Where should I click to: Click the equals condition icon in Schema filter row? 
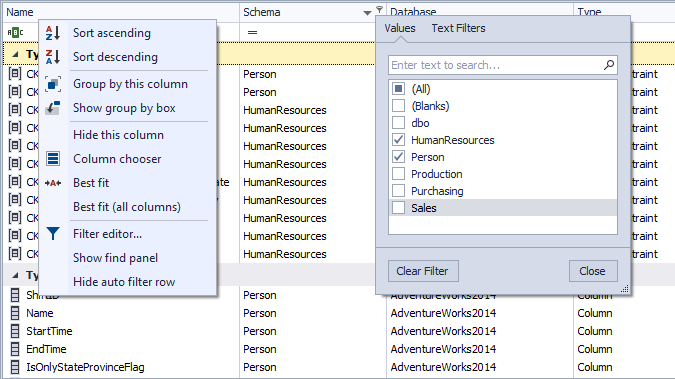pyautogui.click(x=252, y=32)
